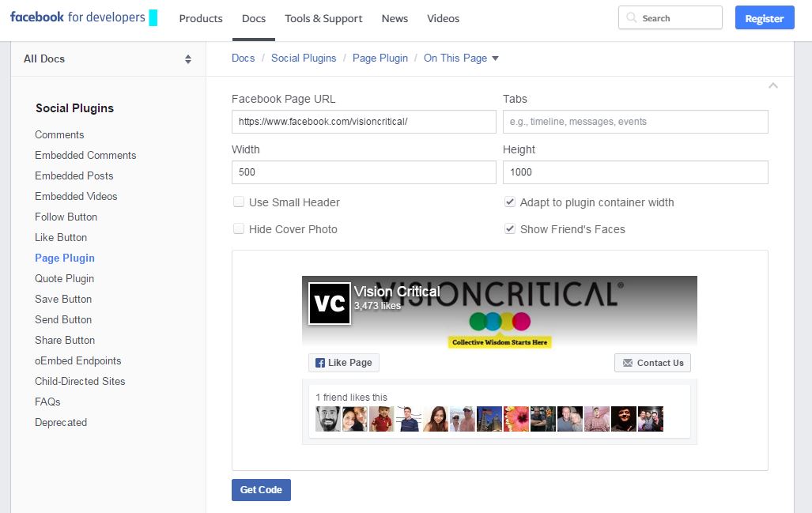Open Tools & Support menu
Screen dimensions: 812x513
click(x=323, y=19)
